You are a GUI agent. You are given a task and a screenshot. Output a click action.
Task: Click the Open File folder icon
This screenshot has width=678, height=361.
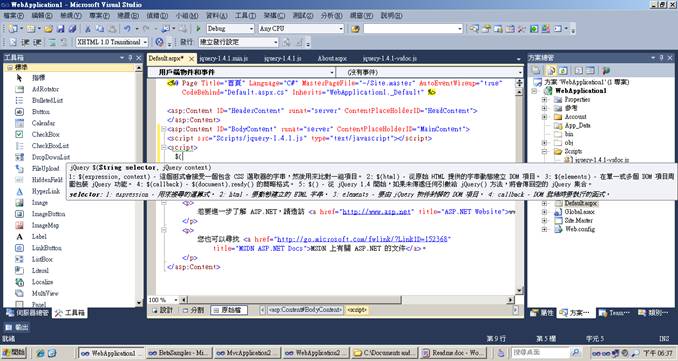[x=48, y=29]
